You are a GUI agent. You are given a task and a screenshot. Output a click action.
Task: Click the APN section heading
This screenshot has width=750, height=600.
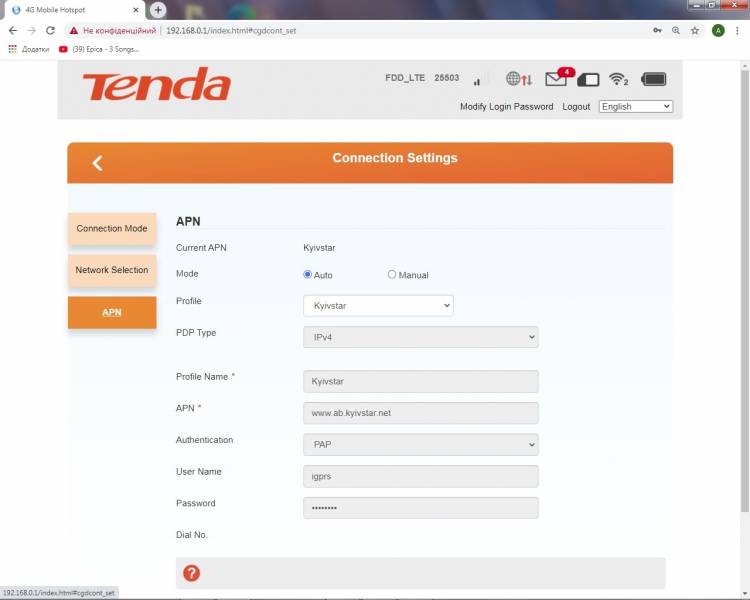[x=188, y=222]
